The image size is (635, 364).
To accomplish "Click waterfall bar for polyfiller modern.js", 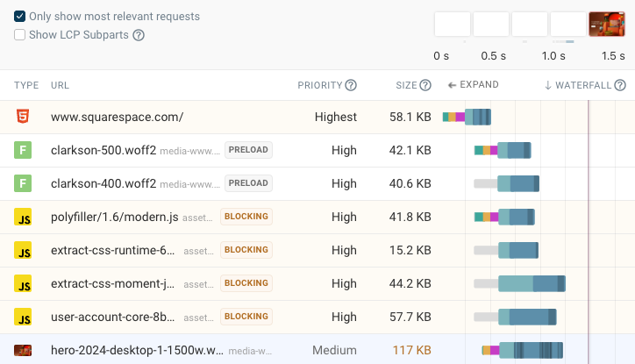I will (x=504, y=217).
